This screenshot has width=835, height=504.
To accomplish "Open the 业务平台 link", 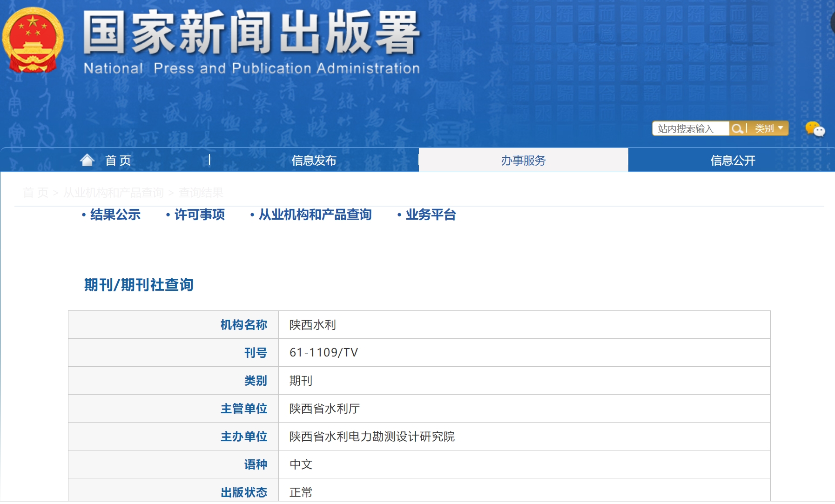I will tap(431, 215).
